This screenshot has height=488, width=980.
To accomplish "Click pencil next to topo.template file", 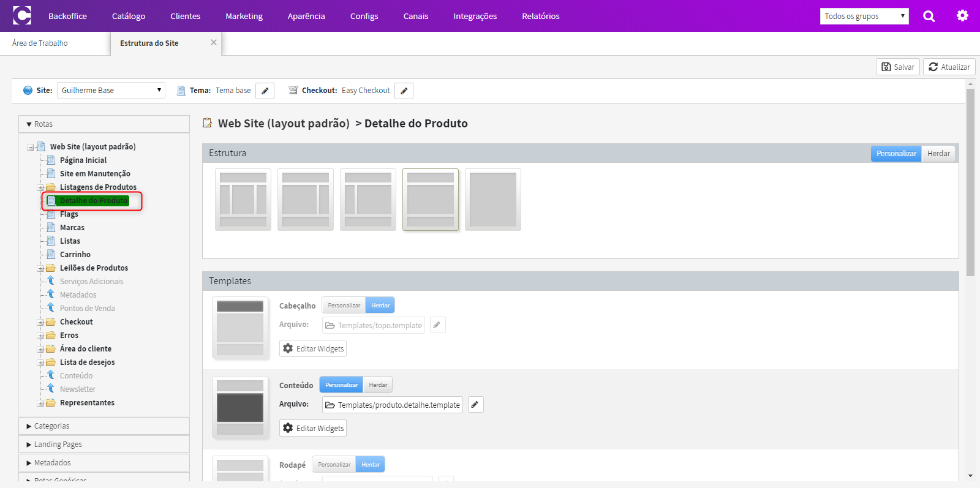I will pyautogui.click(x=437, y=325).
